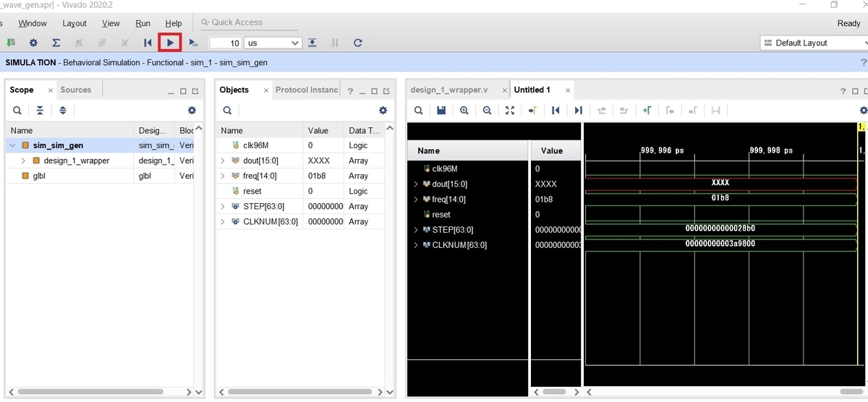This screenshot has width=868, height=402.
Task: Expand dout[15:0] in Objects panel
Action: pos(224,161)
